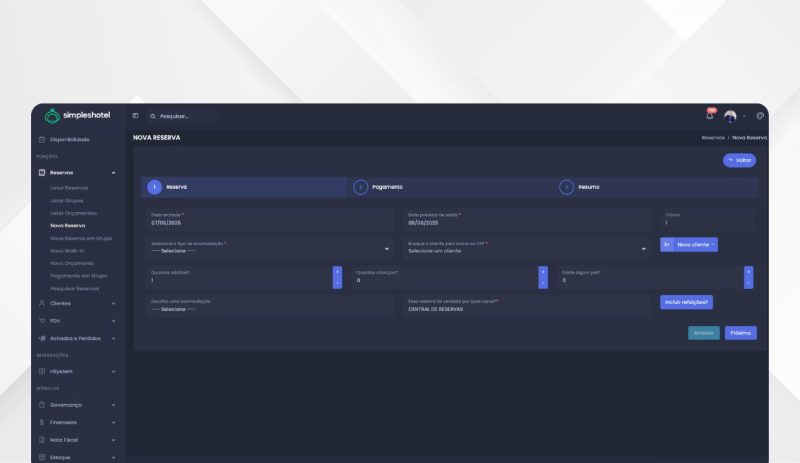Toggle the sidebar collapse icon

coord(135,116)
